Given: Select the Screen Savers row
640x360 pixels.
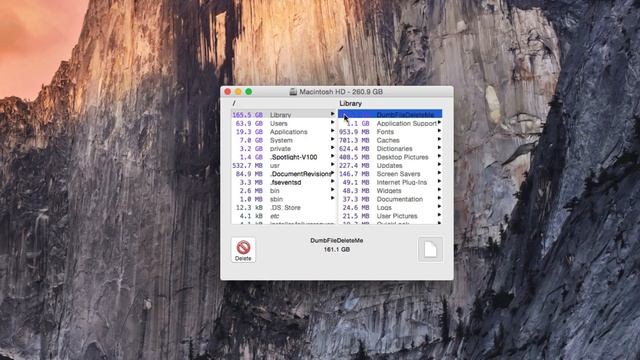Looking at the screenshot, I should (x=390, y=174).
